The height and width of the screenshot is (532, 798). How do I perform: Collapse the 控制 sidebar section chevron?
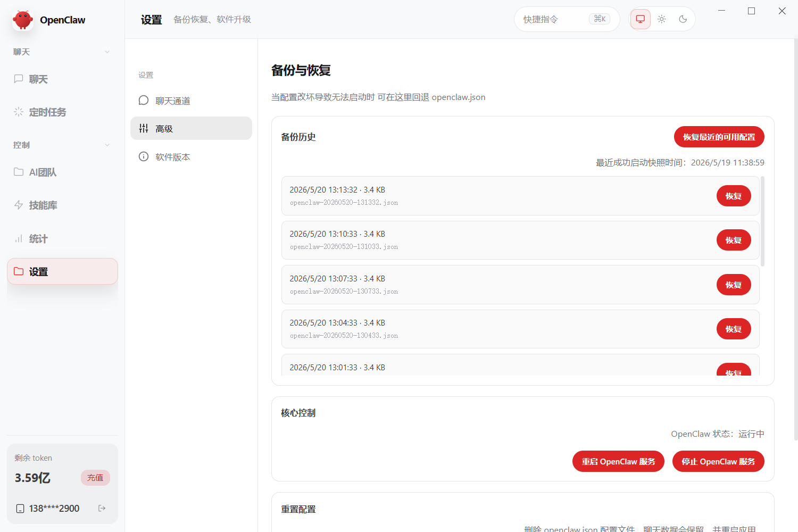point(107,145)
